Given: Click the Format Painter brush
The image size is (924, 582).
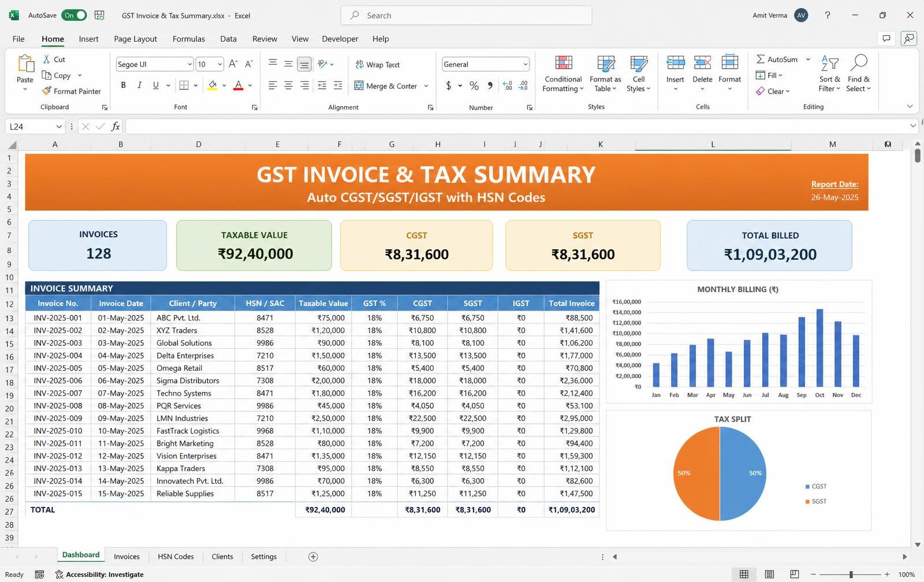Looking at the screenshot, I should [x=47, y=91].
